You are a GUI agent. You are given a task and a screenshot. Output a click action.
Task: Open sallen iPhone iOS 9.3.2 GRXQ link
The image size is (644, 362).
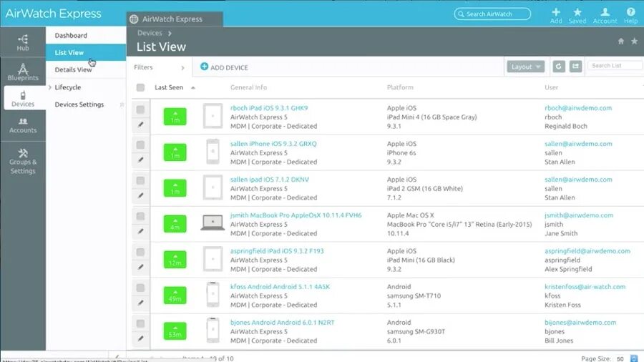coord(273,144)
